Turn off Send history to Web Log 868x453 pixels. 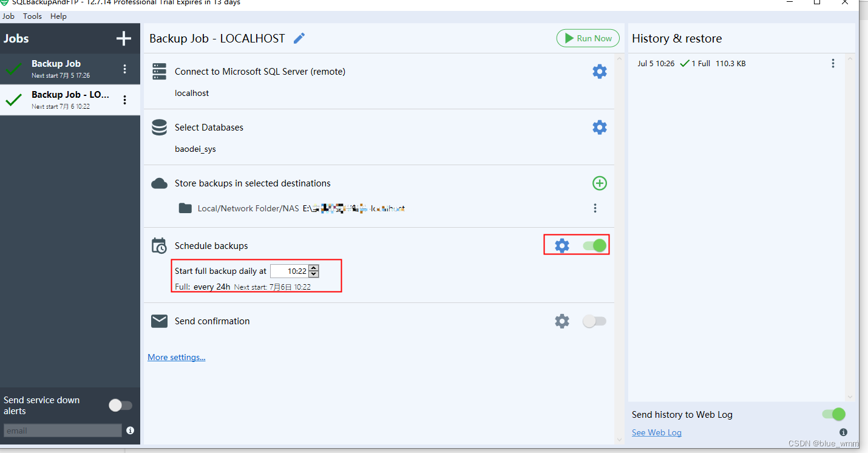point(833,415)
